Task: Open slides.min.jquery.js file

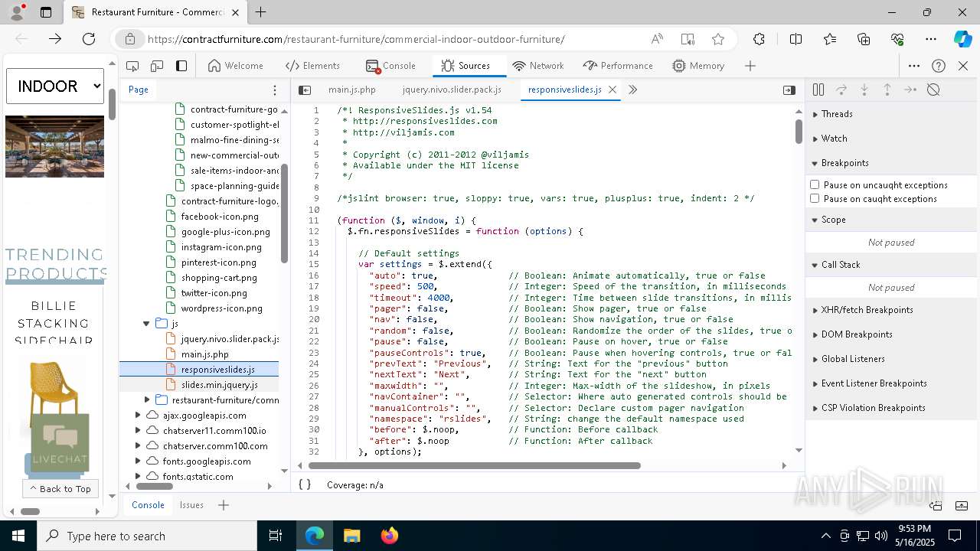Action: [219, 385]
